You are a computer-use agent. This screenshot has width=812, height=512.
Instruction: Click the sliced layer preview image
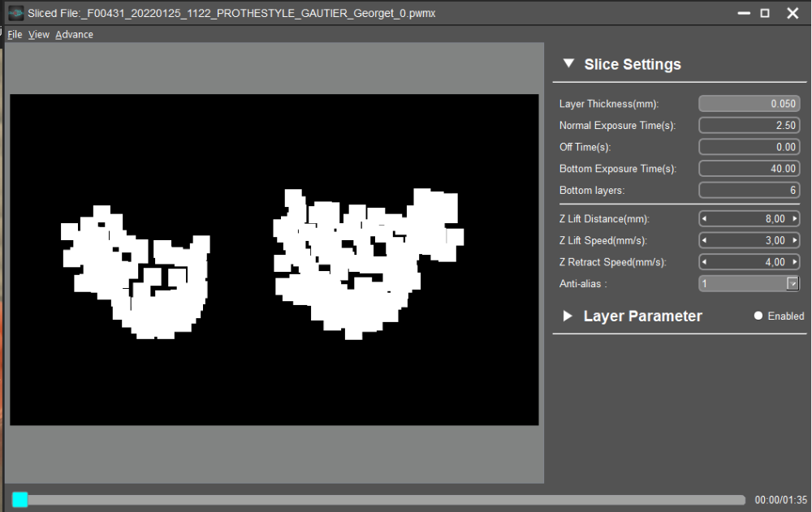(274, 260)
